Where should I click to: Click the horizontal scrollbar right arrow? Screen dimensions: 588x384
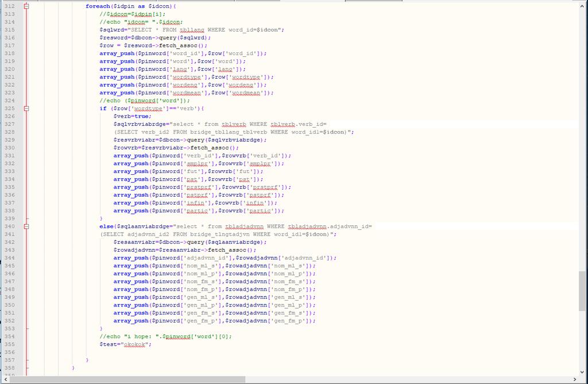[x=574, y=379]
